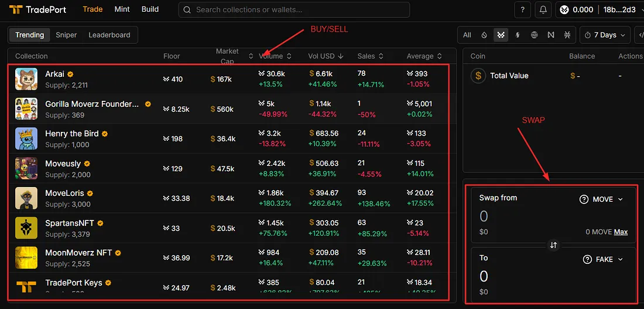
Task: Click Arkai verified badge
Action: coord(71,74)
